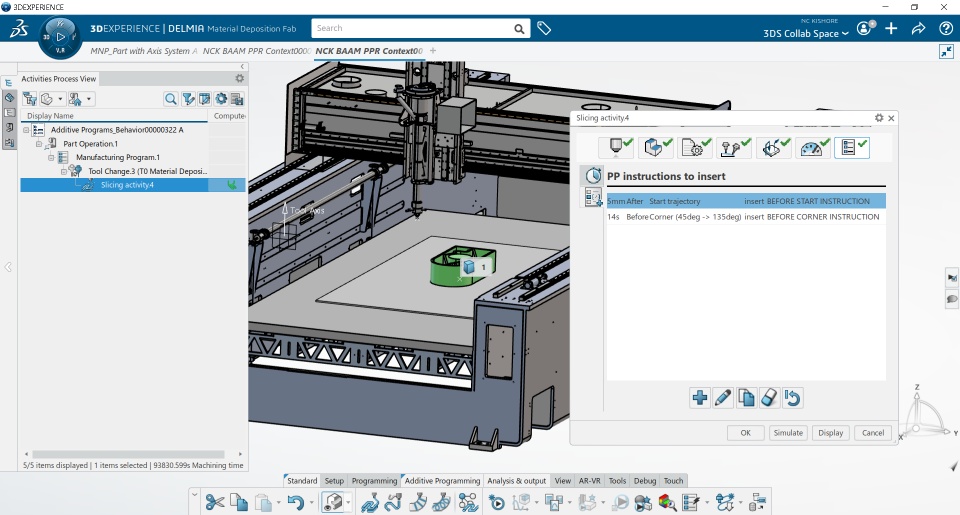This screenshot has width=960, height=515.
Task: Click the 3DS logo icon
Action: tap(19, 28)
